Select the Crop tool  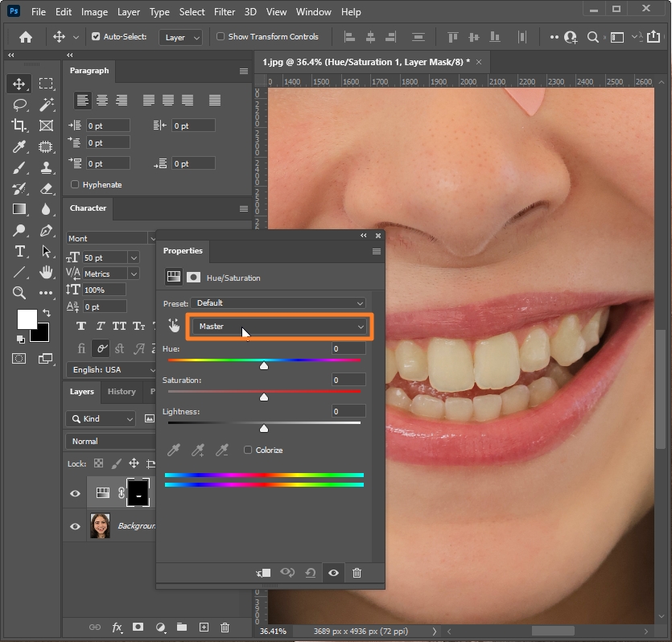[19, 126]
